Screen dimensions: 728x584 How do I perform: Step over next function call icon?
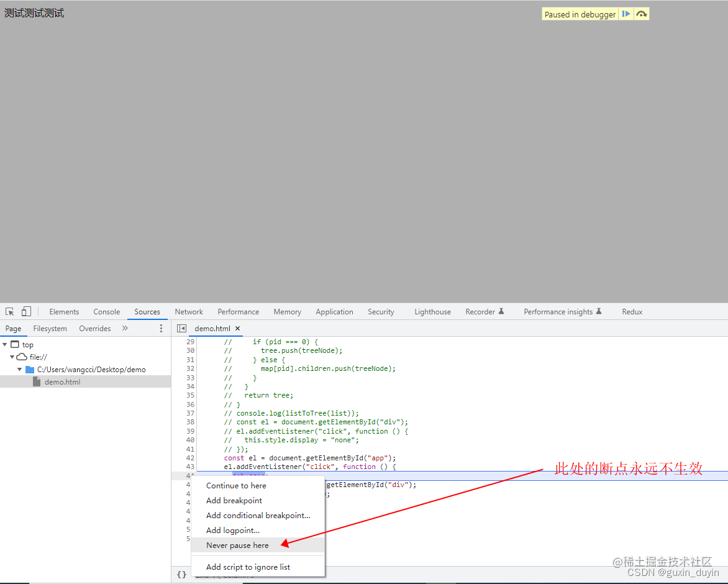[x=641, y=14]
